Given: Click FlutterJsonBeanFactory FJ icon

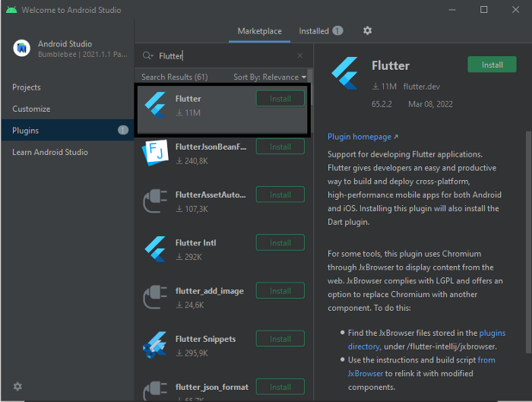Looking at the screenshot, I should [x=155, y=153].
